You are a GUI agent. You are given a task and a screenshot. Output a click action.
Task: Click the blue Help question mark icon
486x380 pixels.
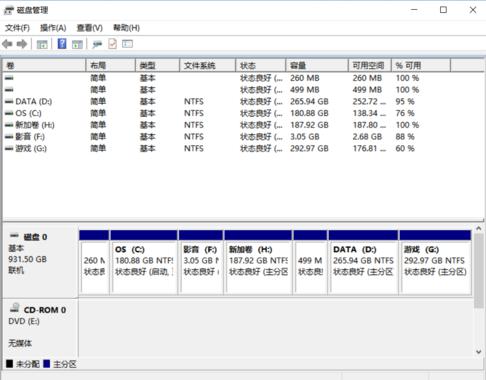coord(62,44)
